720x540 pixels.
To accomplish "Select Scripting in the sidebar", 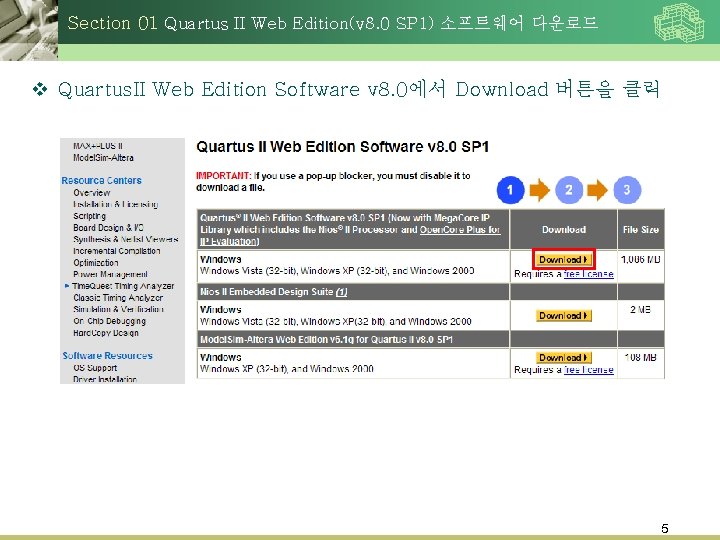I will coord(90,216).
